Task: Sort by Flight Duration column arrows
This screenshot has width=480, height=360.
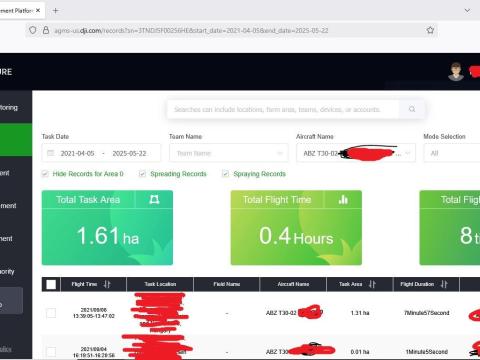Action: [444, 284]
